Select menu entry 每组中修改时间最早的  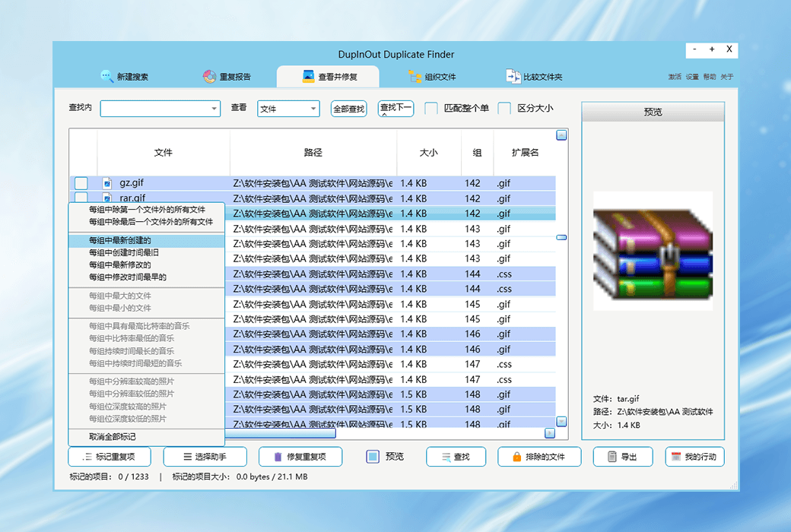point(147,277)
